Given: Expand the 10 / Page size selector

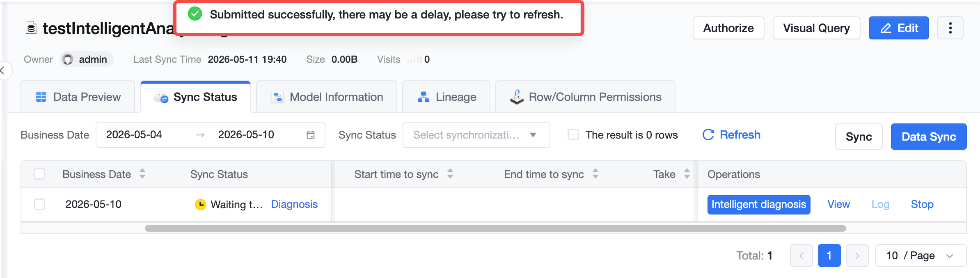Looking at the screenshot, I should 921,255.
